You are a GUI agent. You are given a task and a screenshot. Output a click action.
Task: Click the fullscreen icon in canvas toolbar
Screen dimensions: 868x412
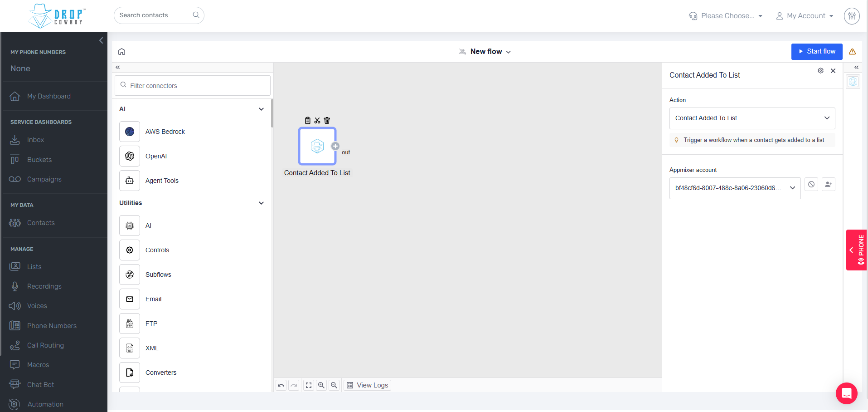tap(309, 385)
